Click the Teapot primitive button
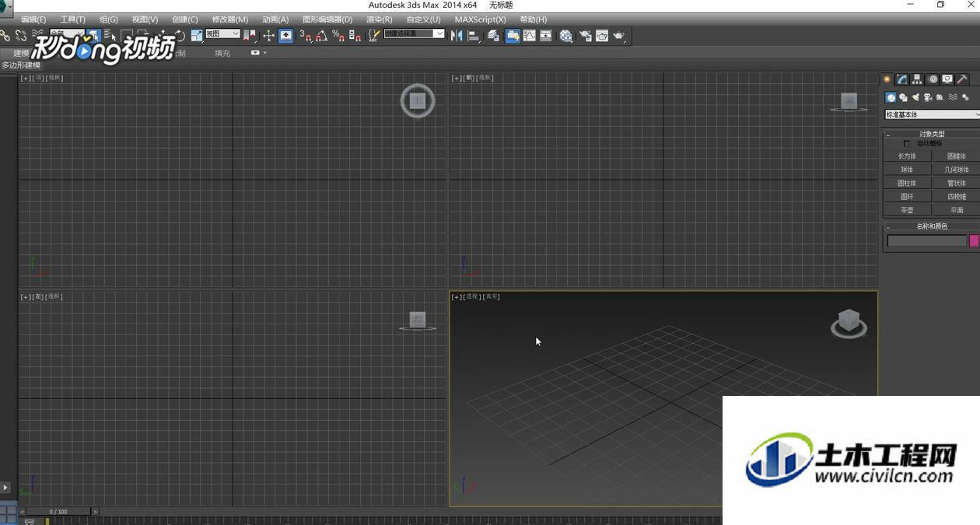980x525 pixels. [907, 210]
